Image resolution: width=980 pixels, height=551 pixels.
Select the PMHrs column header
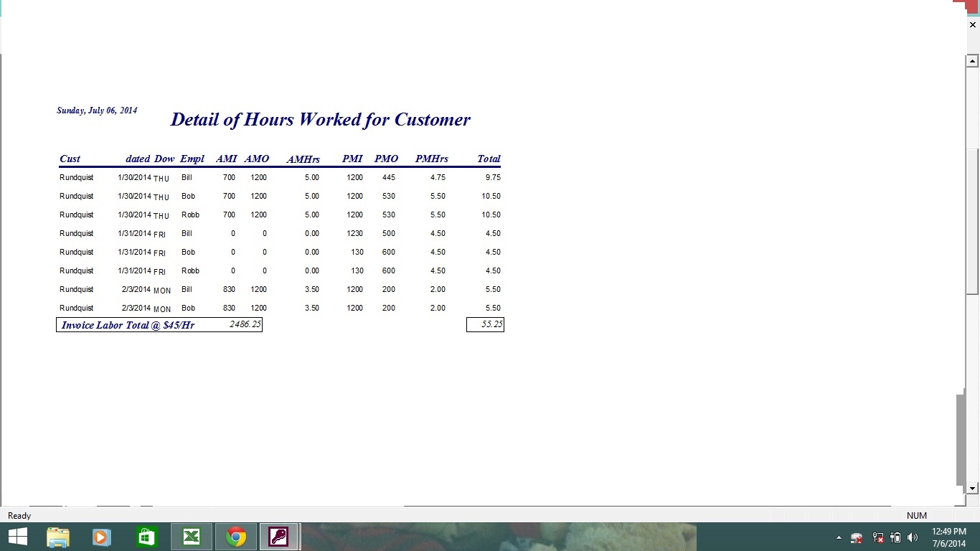click(x=432, y=159)
